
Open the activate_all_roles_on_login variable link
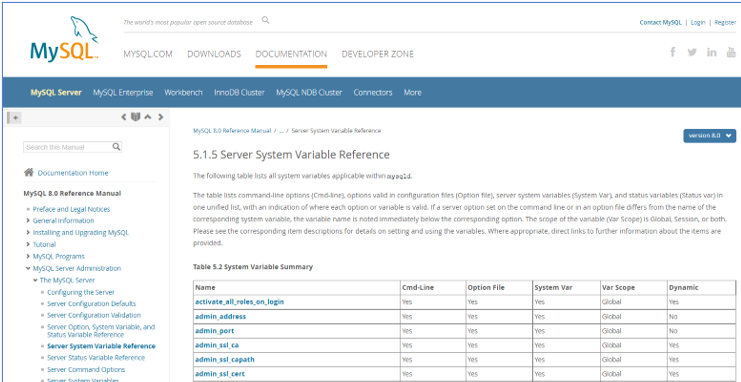[240, 302]
